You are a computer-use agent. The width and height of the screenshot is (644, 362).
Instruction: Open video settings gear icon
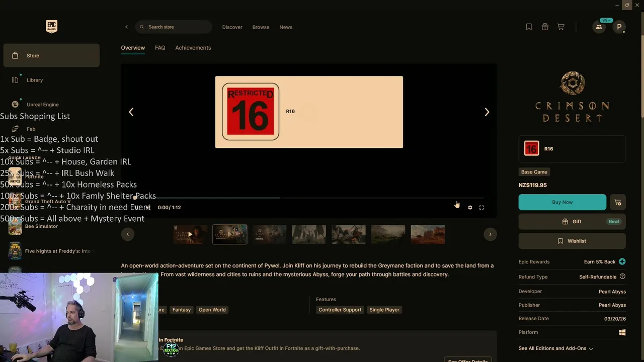pos(470,207)
